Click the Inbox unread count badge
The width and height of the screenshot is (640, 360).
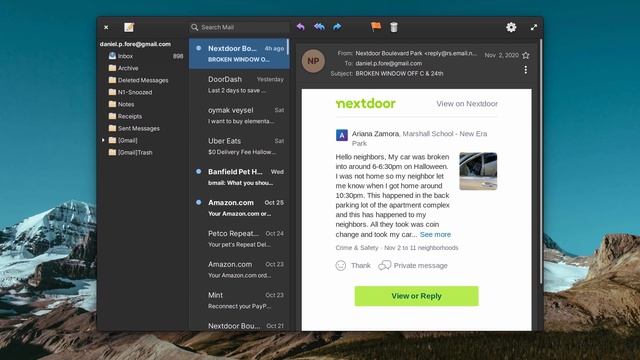(178, 56)
